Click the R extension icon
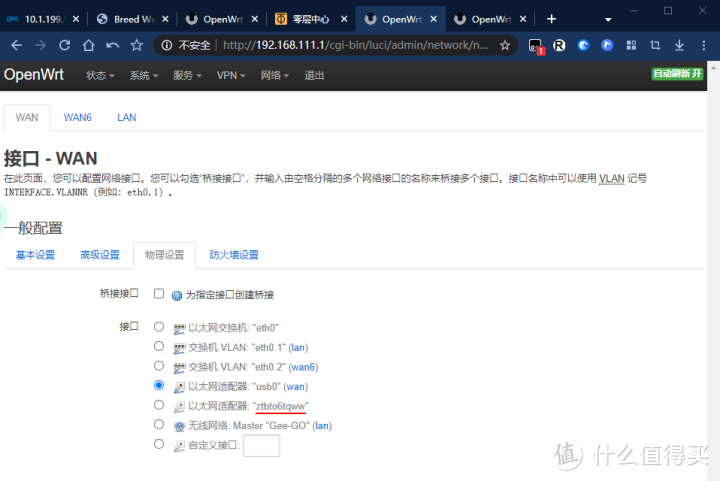Image resolution: width=720 pixels, height=481 pixels. click(559, 45)
